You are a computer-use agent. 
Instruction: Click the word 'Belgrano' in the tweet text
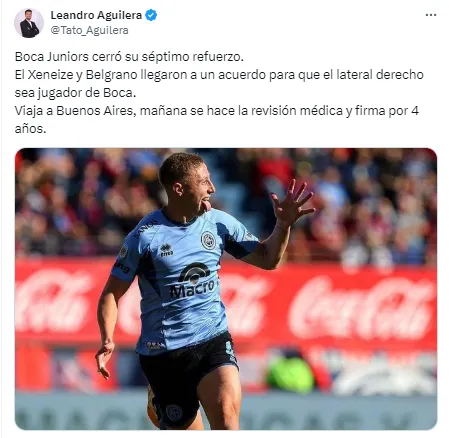111,75
